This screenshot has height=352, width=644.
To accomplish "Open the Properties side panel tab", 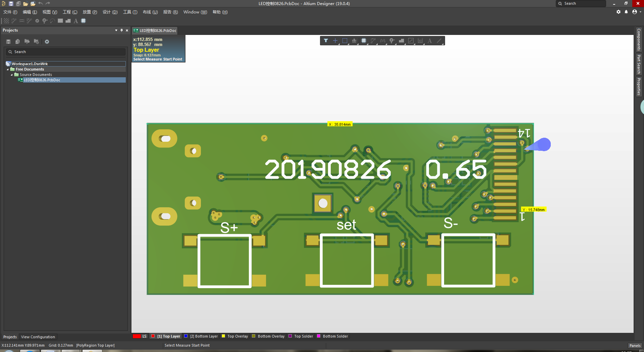I will pos(639,87).
